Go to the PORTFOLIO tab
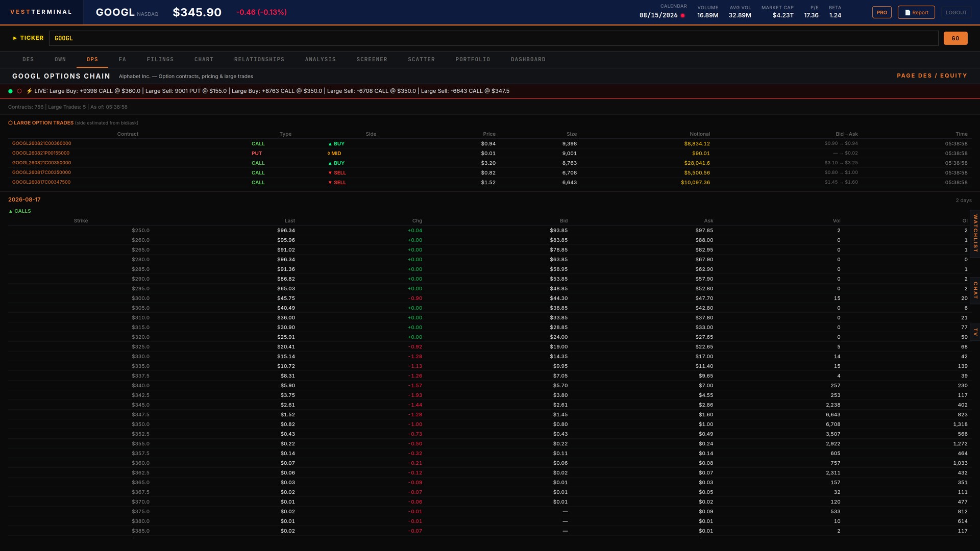 click(x=473, y=60)
